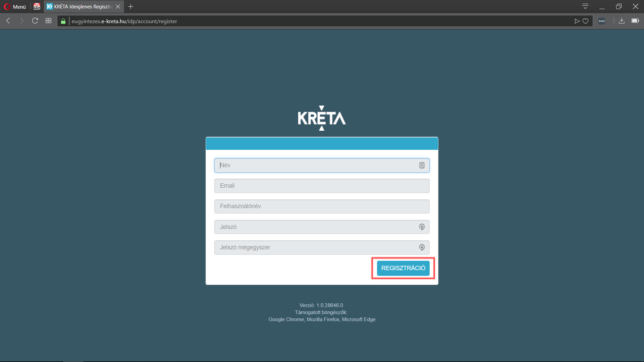This screenshot has width=644, height=362.
Task: Click the 'Támogatott böngészők:' text
Action: (321, 312)
